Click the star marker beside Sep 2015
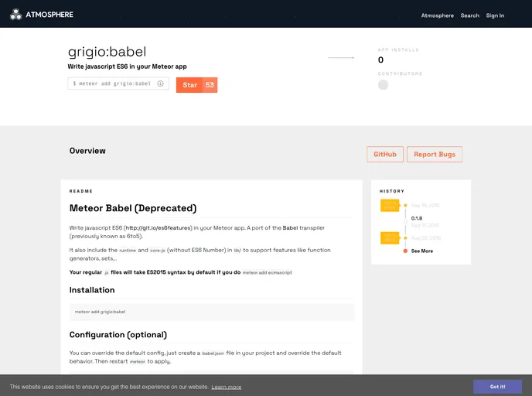Screen dimensions: 532x396 point(405,205)
